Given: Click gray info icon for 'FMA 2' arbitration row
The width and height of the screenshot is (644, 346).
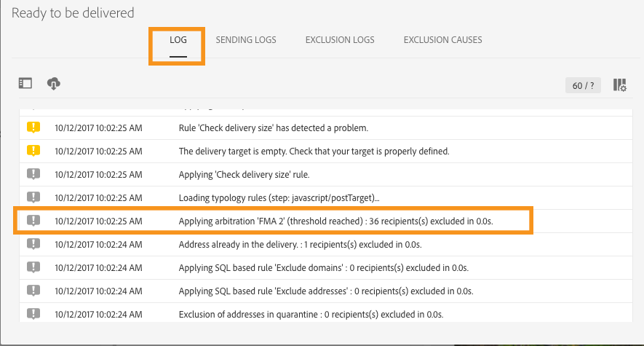Looking at the screenshot, I should [33, 221].
